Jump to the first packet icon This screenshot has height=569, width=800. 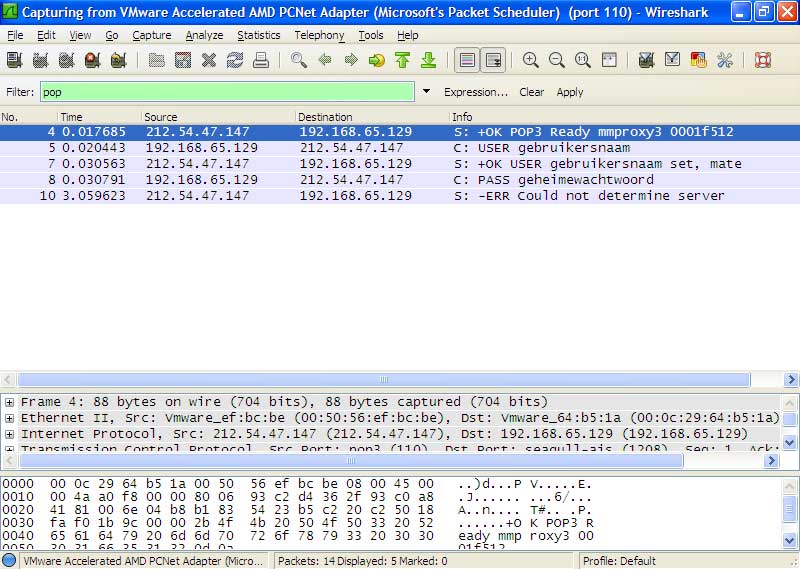click(403, 60)
